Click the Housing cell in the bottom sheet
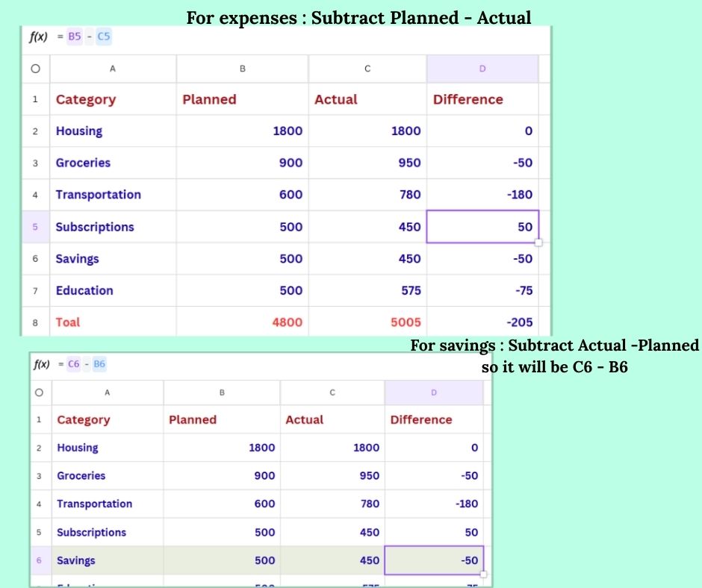The image size is (702, 588). 108,448
